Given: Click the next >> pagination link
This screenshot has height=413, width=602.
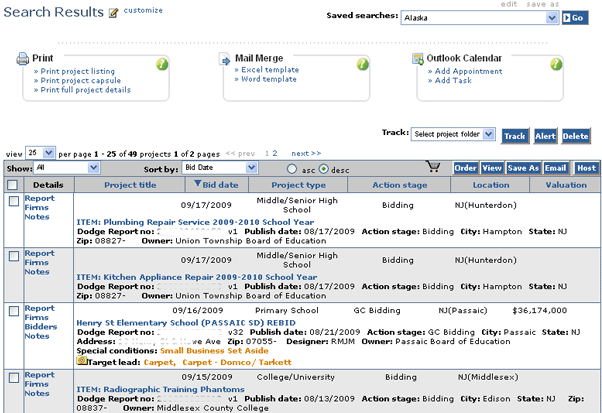Looking at the screenshot, I should (306, 153).
